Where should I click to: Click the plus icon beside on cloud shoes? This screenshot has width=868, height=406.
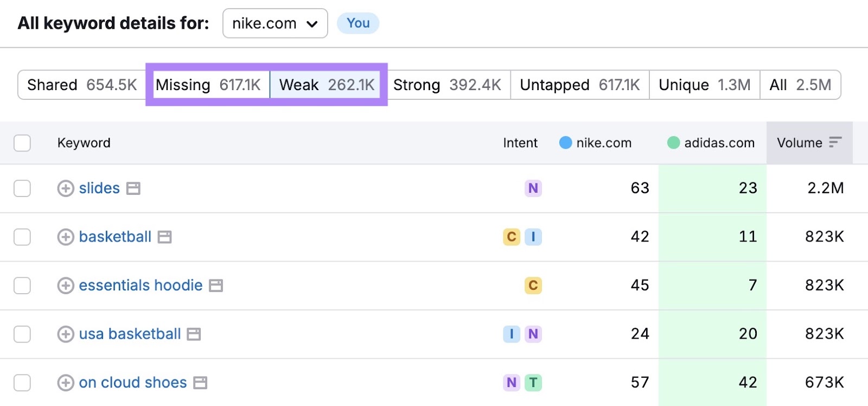66,383
